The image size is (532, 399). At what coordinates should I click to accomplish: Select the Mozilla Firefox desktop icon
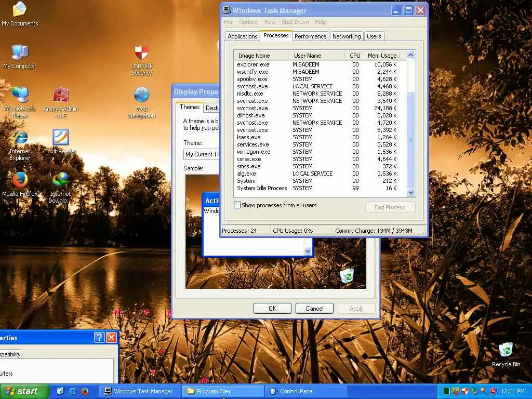[20, 184]
